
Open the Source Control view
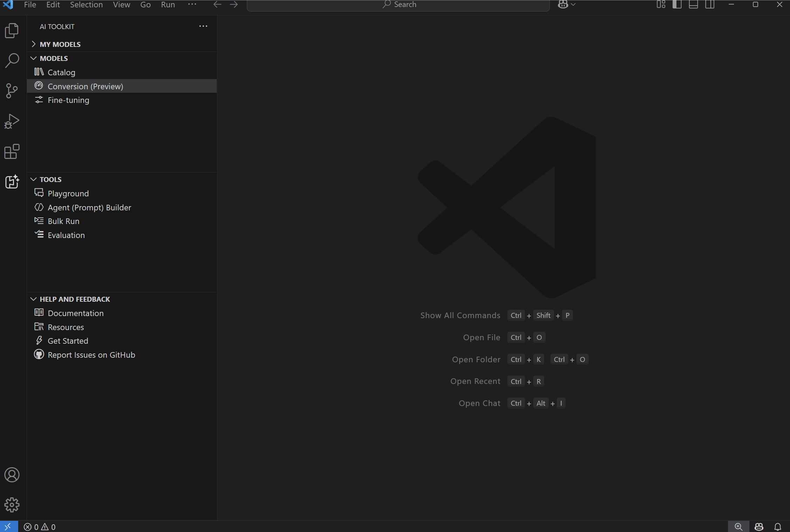(12, 91)
